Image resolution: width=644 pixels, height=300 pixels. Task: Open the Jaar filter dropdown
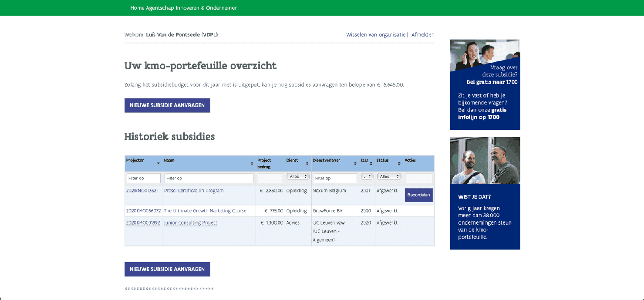coord(367,176)
